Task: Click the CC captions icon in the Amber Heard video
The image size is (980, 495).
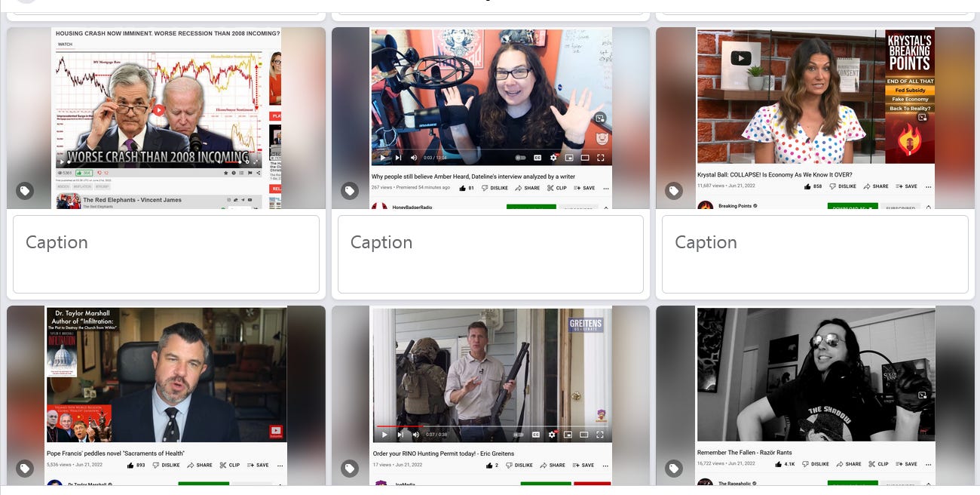Action: coord(537,158)
